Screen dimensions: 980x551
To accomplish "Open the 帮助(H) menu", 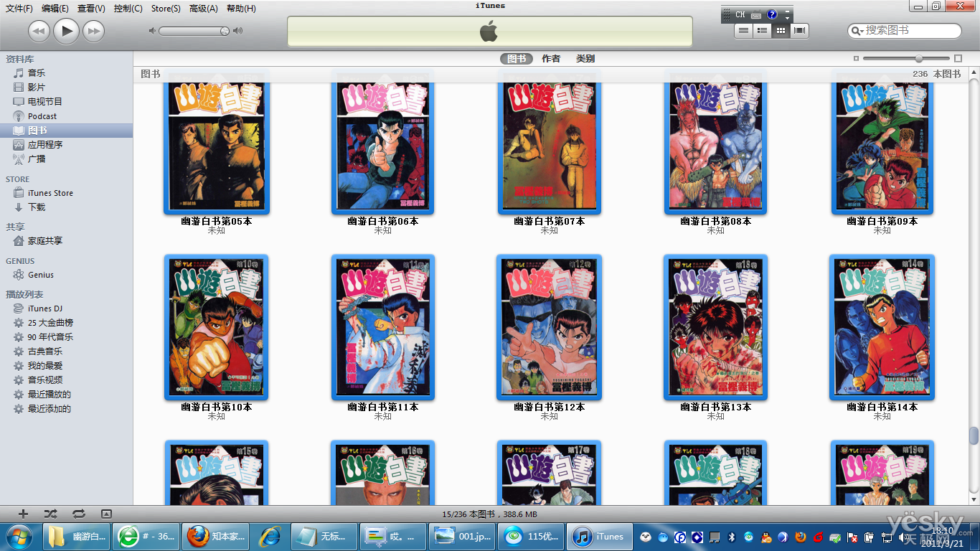I will pos(241,9).
